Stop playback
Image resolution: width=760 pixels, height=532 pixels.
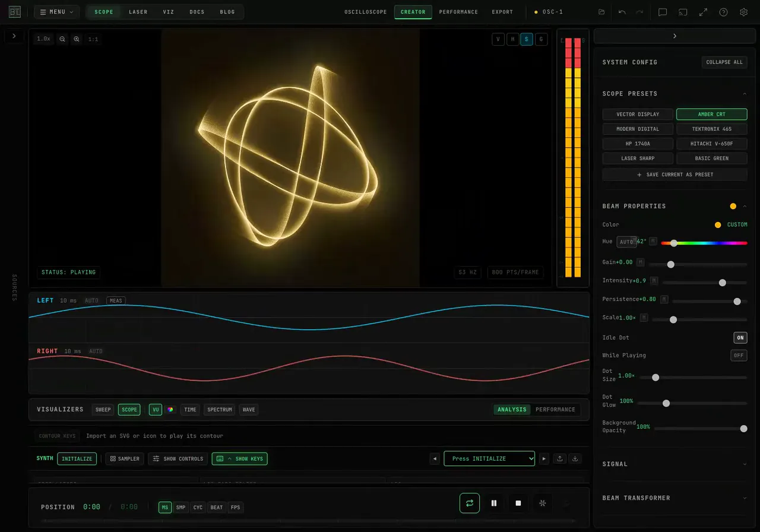point(518,503)
